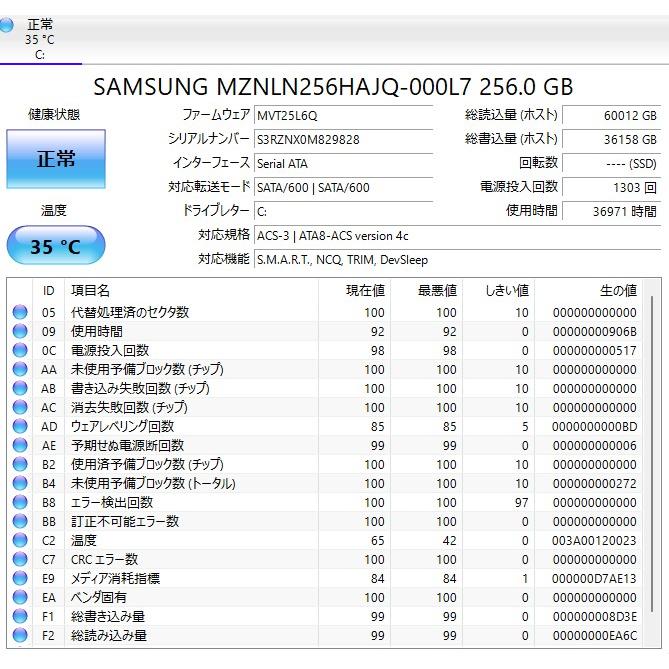Select 消去失敗回数 (チップ) row name
Image resolution: width=669 pixels, height=669 pixels.
click(x=129, y=407)
